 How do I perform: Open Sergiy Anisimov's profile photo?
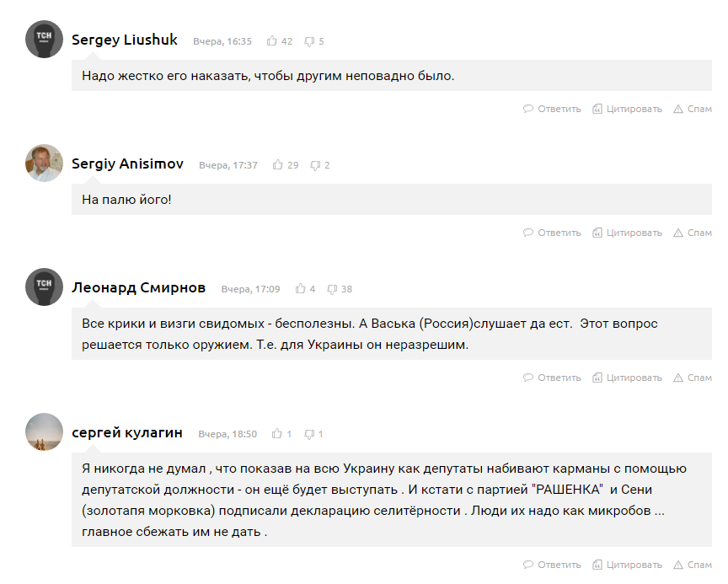(x=44, y=163)
